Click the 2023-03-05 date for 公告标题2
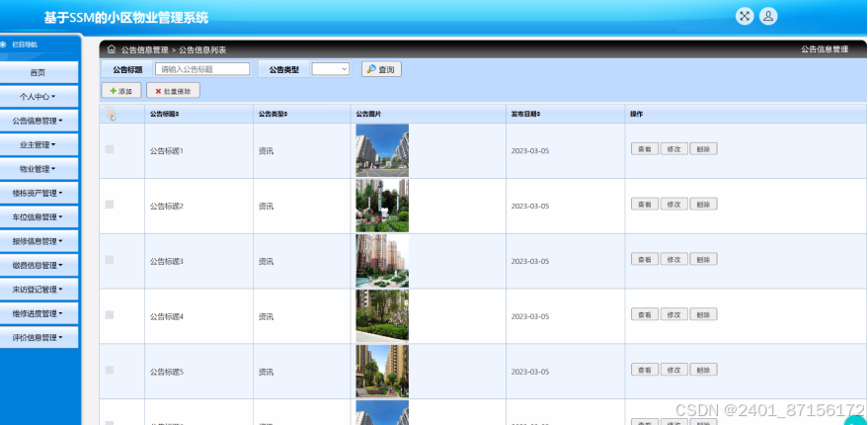This screenshot has width=868, height=425. click(530, 207)
